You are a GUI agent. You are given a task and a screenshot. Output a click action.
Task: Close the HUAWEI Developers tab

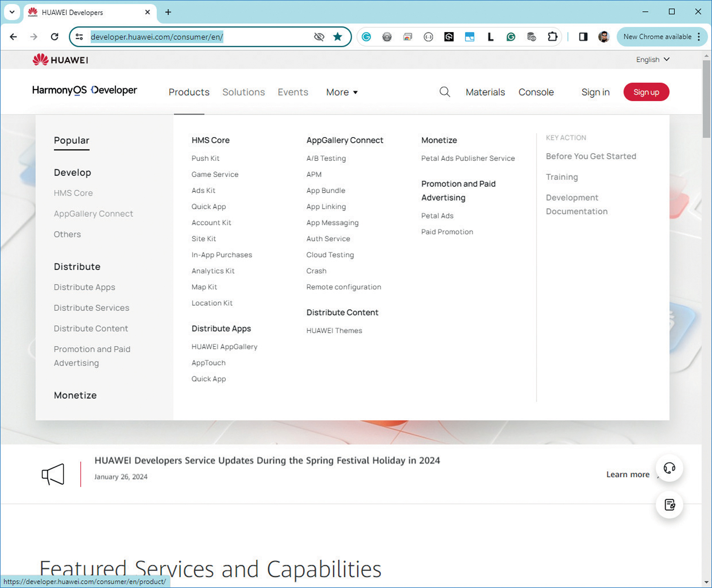(147, 12)
